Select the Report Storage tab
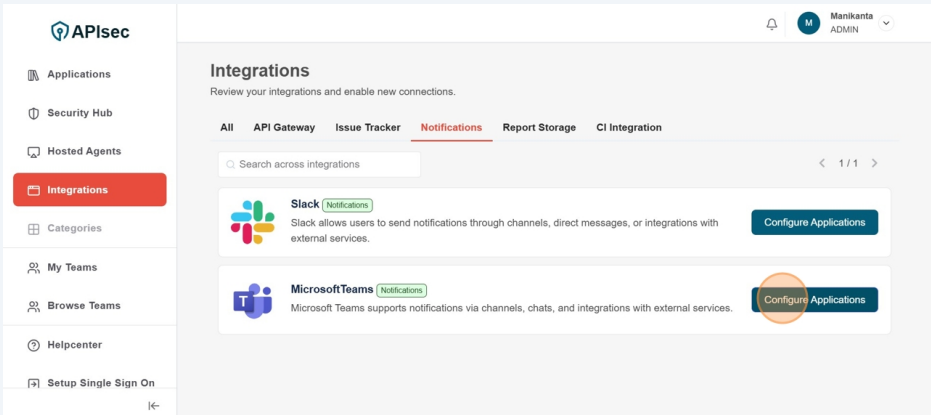The image size is (931, 415). 539,128
